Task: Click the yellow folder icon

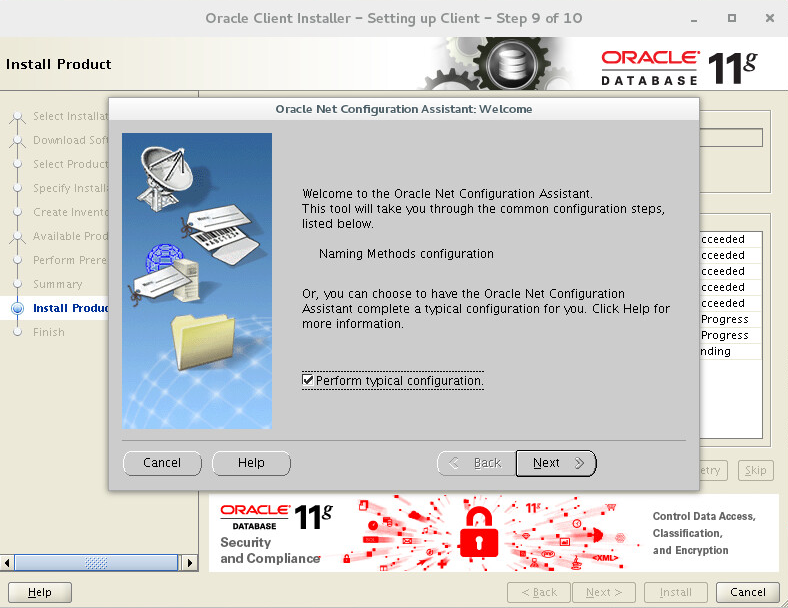Action: coord(202,343)
